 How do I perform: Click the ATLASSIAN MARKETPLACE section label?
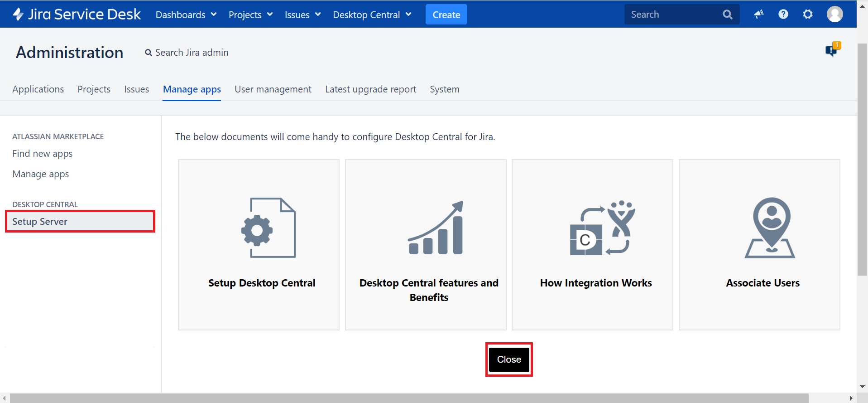58,136
